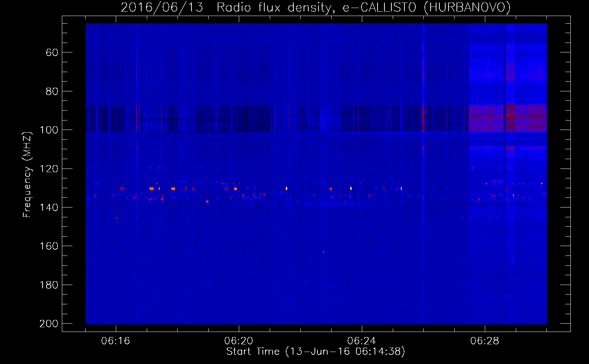Click the 'Start Time (13-Jun-16 06:14:38)' label
This screenshot has height=364, width=589.
(x=316, y=352)
